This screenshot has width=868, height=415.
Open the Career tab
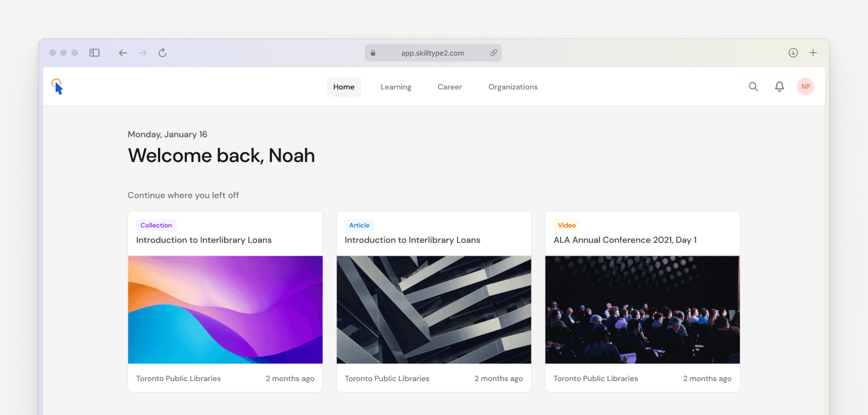click(x=450, y=87)
